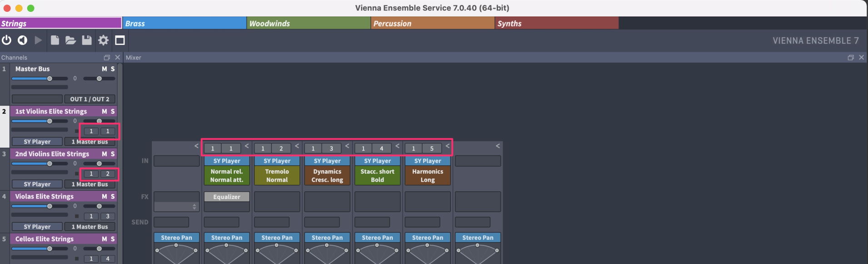Solo Violas Elite Strings

113,196
